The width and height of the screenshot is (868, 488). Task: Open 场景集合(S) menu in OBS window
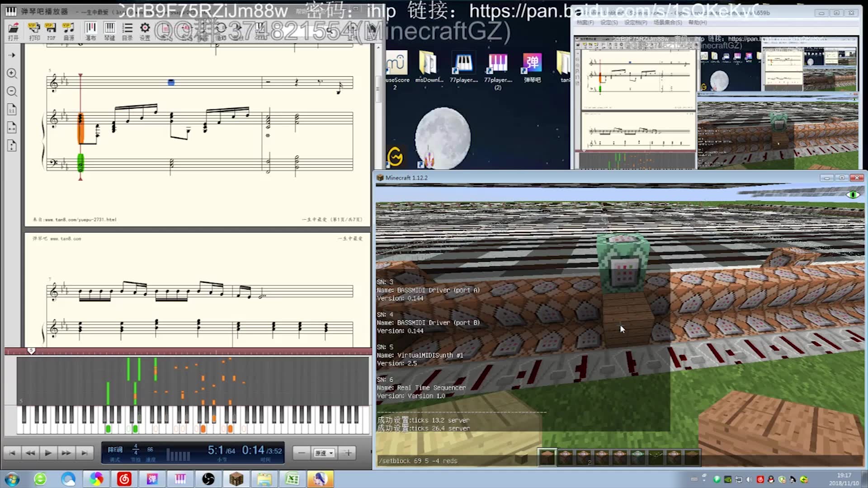click(x=667, y=22)
